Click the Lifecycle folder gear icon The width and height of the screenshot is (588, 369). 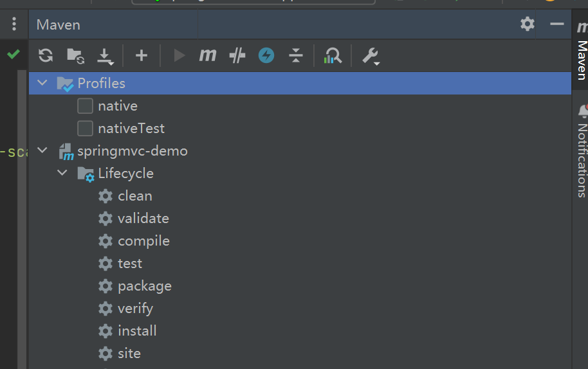point(86,174)
